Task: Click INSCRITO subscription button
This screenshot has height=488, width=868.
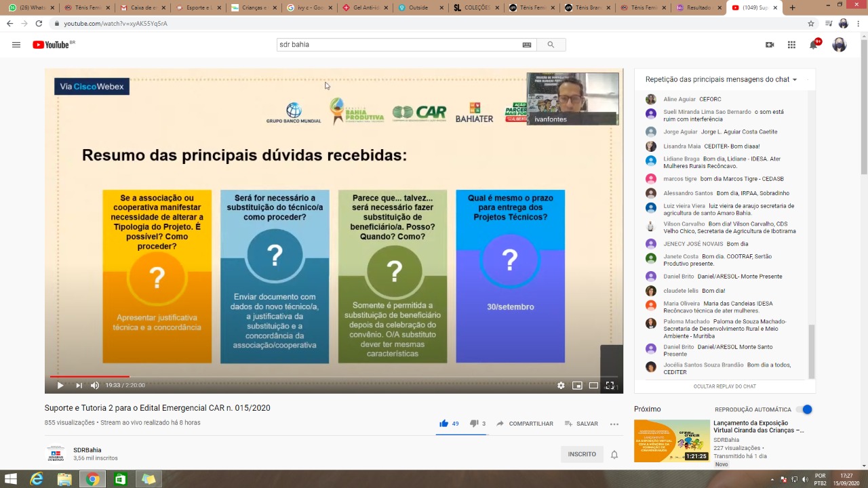Action: pos(582,454)
